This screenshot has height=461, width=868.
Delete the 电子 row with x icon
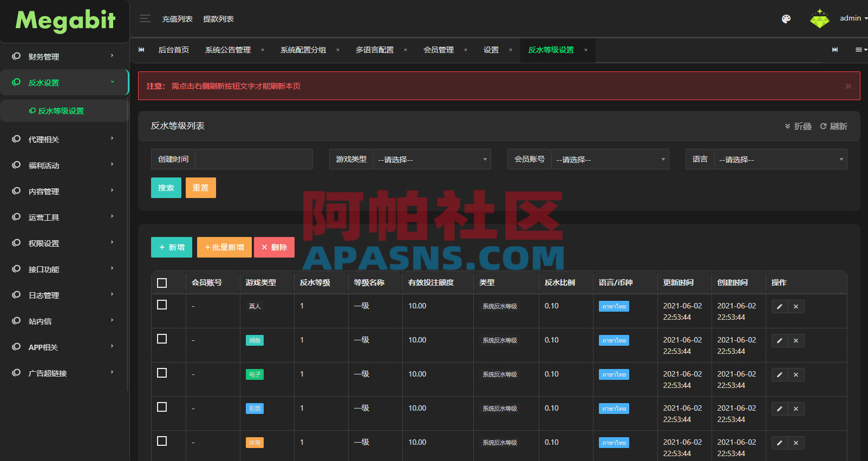click(x=796, y=374)
